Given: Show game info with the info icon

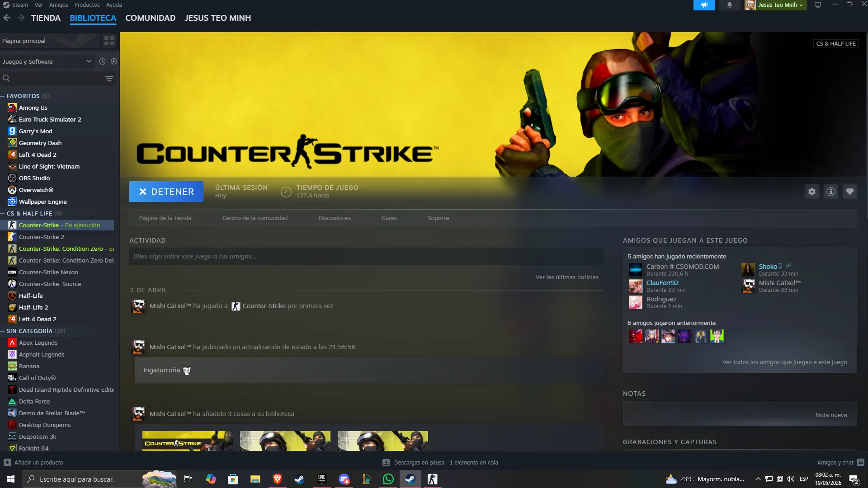Looking at the screenshot, I should 831,192.
